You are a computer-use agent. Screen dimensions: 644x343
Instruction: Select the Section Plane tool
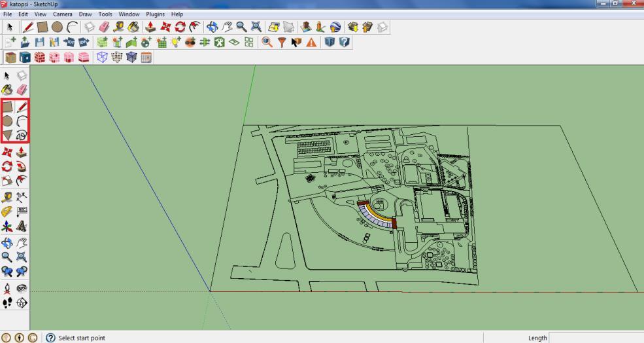(22, 303)
